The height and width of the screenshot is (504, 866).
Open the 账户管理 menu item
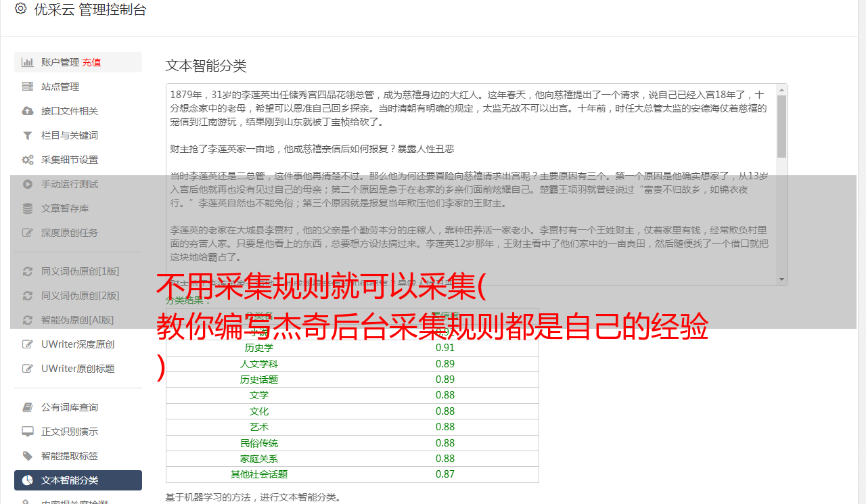tap(78, 62)
